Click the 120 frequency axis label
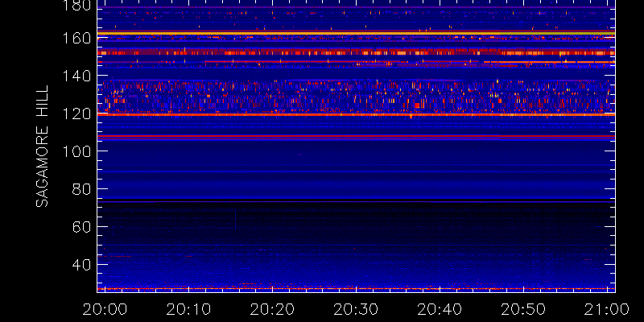This screenshot has width=644, height=322. pos(76,114)
